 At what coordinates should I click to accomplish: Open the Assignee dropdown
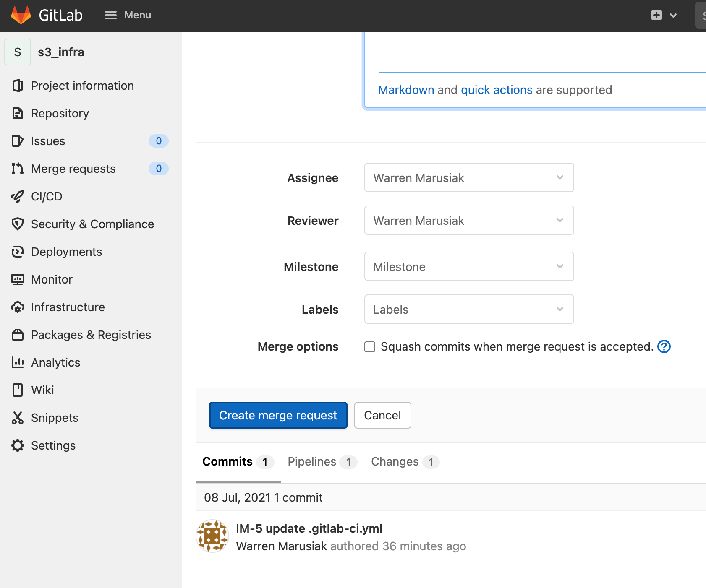tap(469, 177)
